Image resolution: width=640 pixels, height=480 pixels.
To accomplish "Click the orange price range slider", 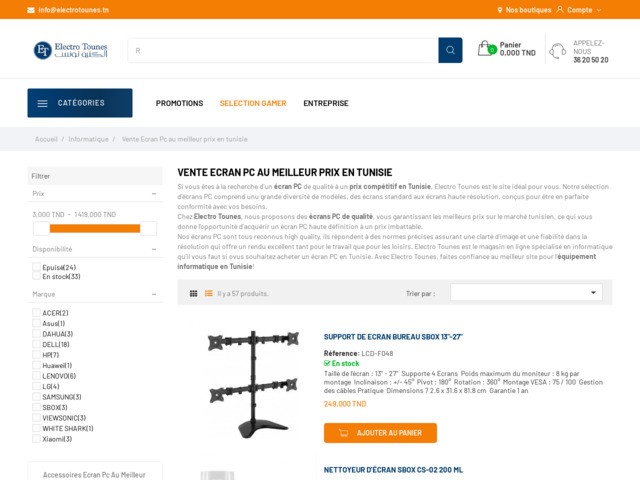I will pyautogui.click(x=95, y=229).
